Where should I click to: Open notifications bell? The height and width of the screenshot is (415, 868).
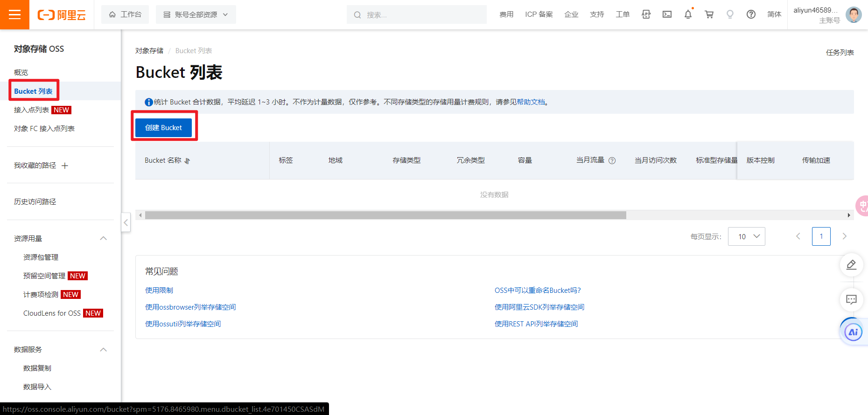click(x=688, y=14)
